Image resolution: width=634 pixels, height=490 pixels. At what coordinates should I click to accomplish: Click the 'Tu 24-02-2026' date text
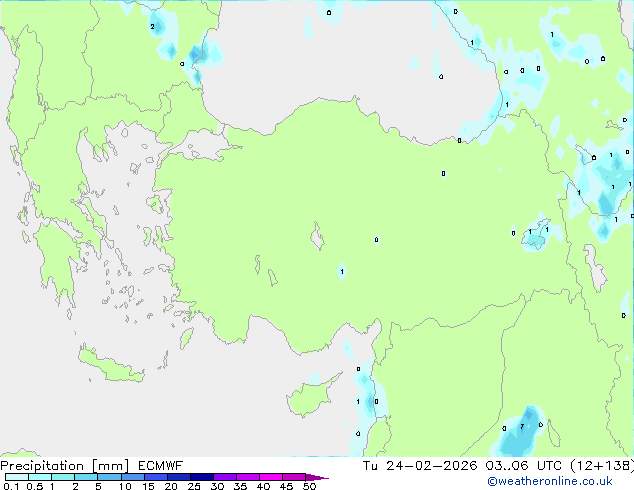420,466
